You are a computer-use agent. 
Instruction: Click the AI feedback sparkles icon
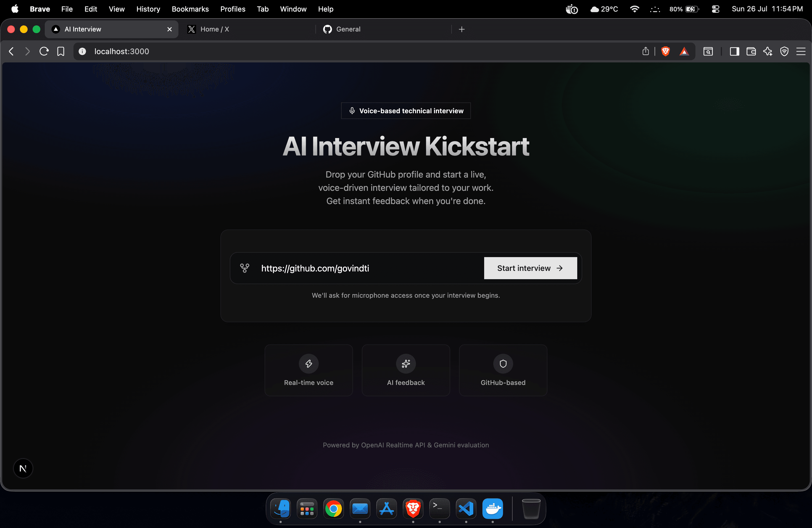[406, 364]
